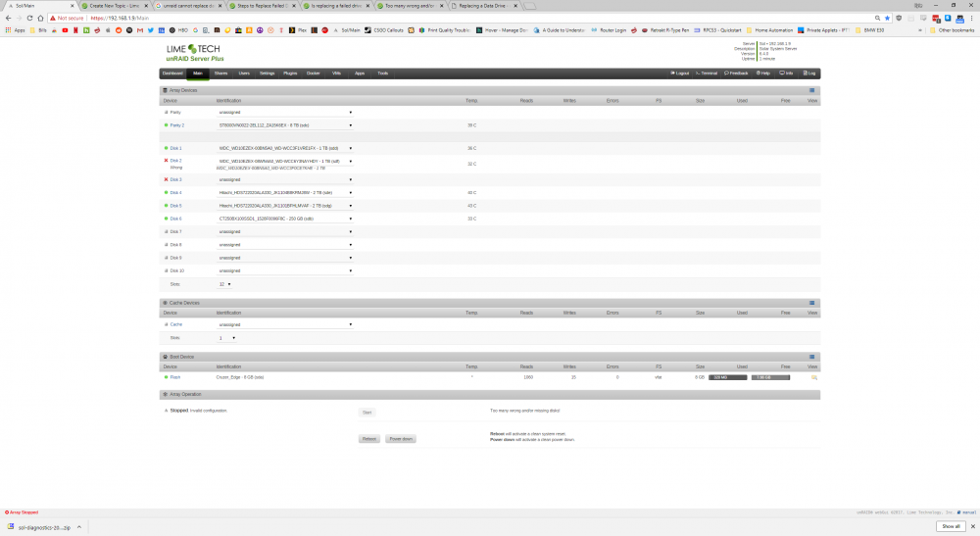Go to the Docker tab
Screen dimensions: 980x536
point(314,73)
